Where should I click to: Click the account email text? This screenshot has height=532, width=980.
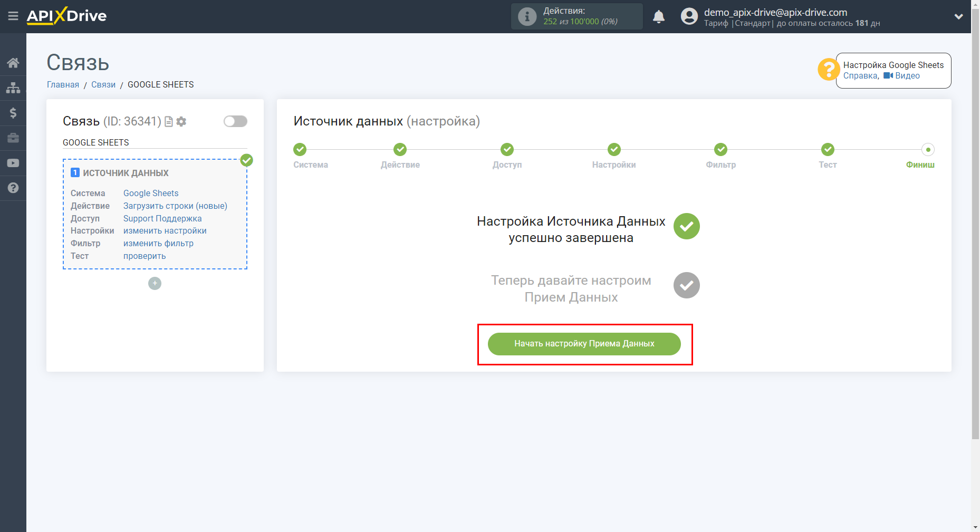pyautogui.click(x=775, y=12)
